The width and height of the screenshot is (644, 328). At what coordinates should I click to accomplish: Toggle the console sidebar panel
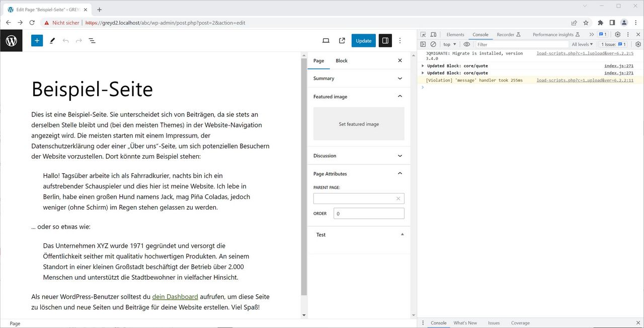(x=423, y=44)
